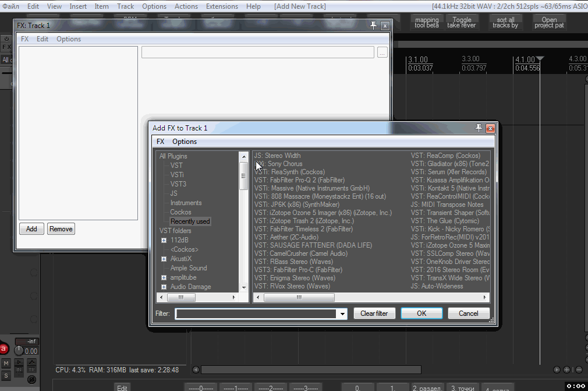This screenshot has height=391, width=588.
Task: Open the Options menu in the FX: Track 1 window
Action: click(69, 39)
